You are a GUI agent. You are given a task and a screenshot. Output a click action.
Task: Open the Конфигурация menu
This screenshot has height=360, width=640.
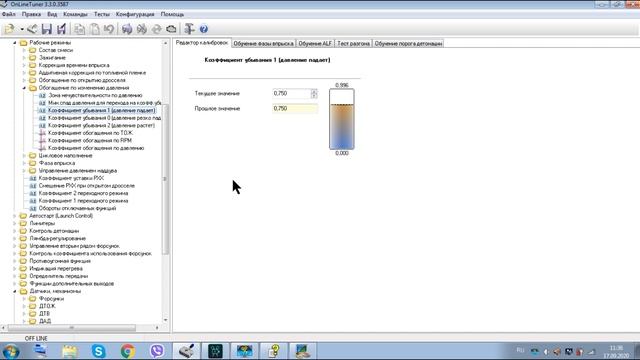pyautogui.click(x=135, y=14)
